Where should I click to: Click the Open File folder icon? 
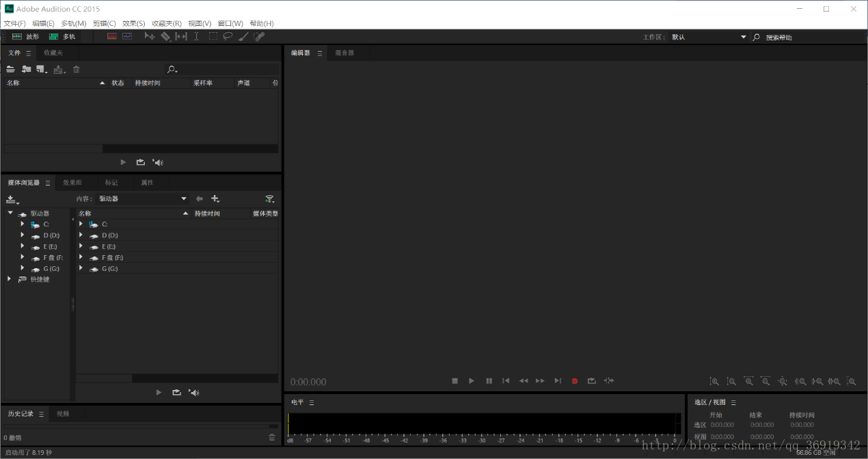pos(10,69)
